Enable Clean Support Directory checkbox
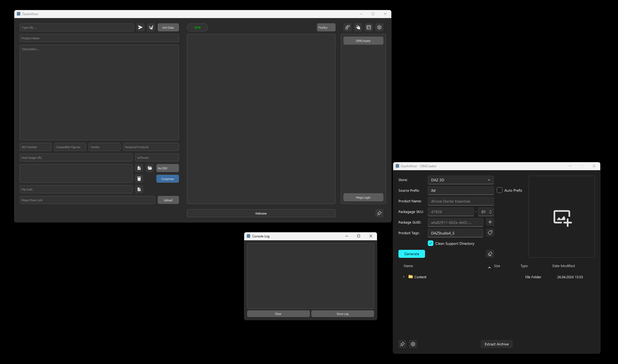618x364 pixels. coord(431,243)
